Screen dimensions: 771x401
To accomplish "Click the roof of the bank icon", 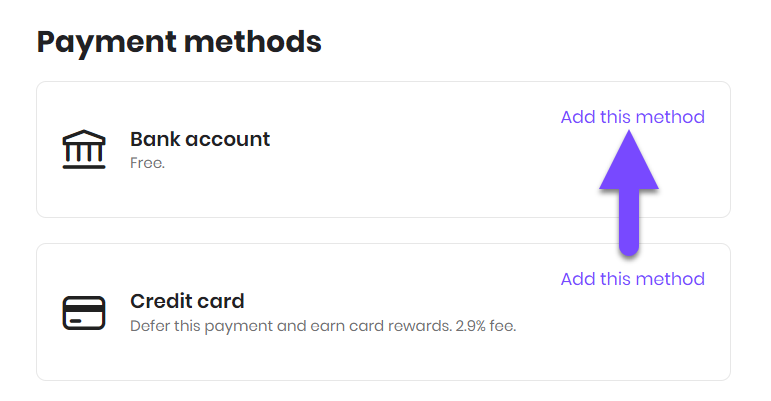I will (x=84, y=136).
